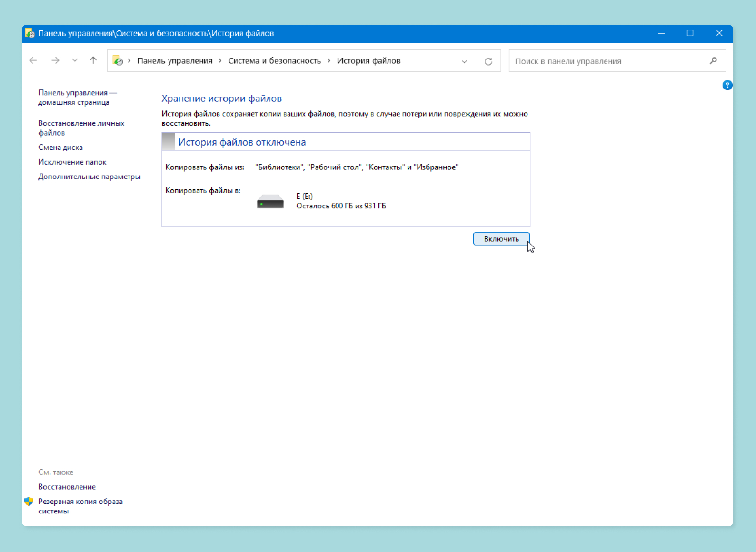756x552 pixels.
Task: Open the Смена диска link
Action: (x=60, y=148)
